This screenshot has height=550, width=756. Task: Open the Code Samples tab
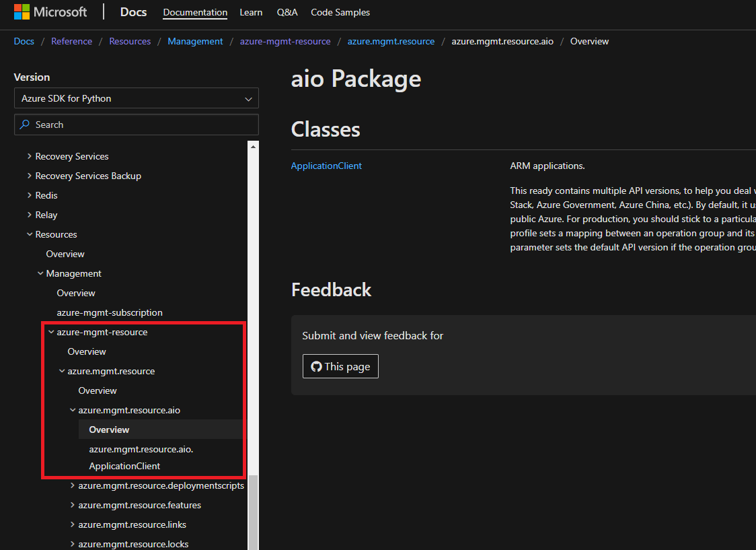coord(340,12)
